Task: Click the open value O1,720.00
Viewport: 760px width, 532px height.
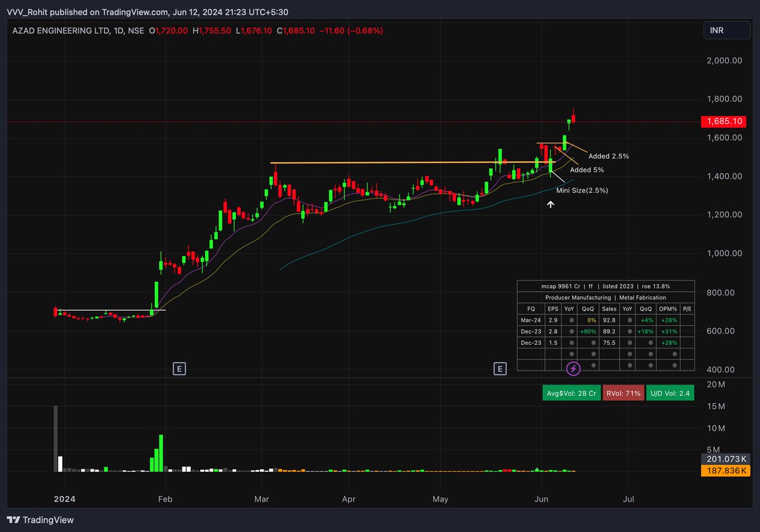Action: pyautogui.click(x=168, y=30)
